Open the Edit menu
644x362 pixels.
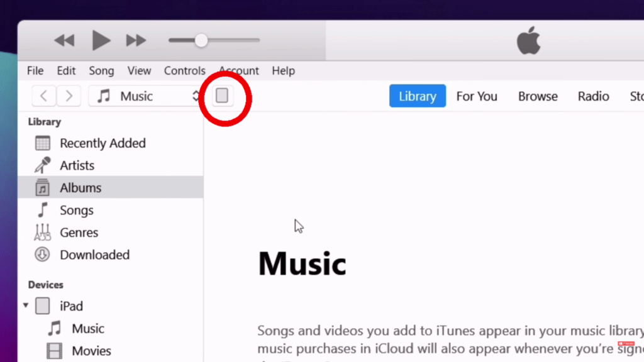[x=66, y=70]
